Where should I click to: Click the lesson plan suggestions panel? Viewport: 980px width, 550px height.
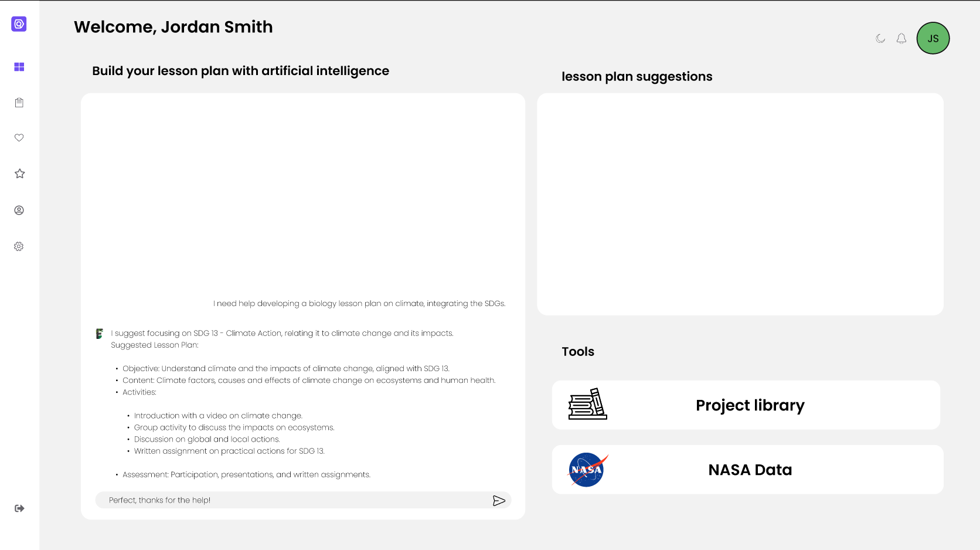click(740, 204)
